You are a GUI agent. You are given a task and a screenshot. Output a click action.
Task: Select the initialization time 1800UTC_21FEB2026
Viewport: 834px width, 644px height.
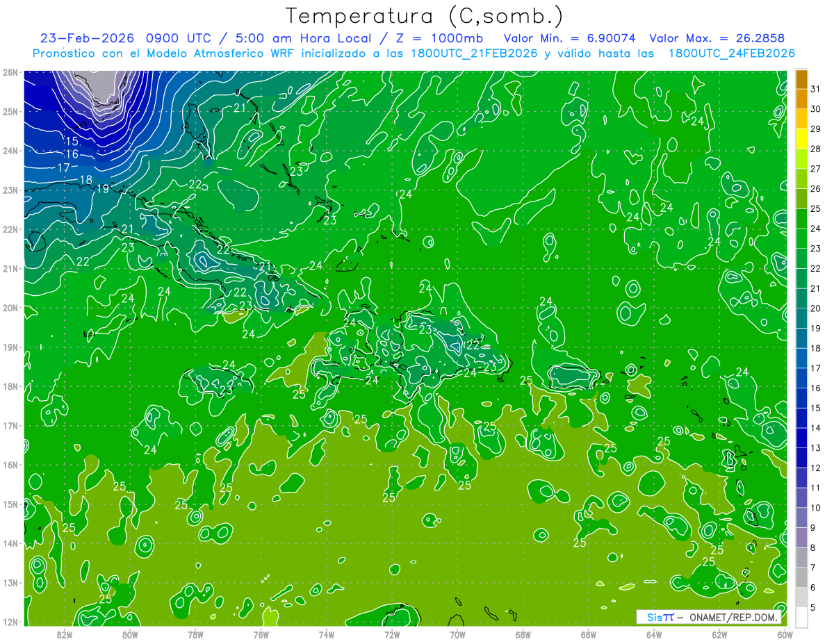[474, 53]
